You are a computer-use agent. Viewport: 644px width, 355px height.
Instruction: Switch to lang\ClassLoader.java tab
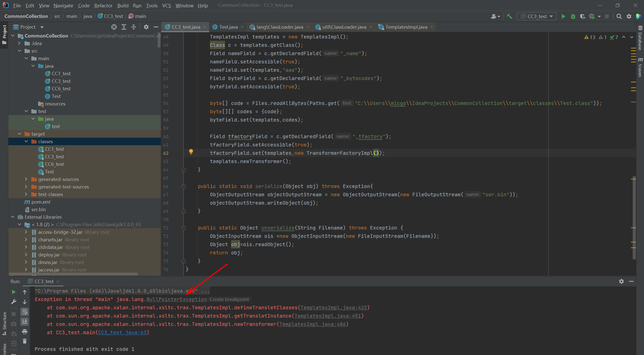pyautogui.click(x=279, y=27)
